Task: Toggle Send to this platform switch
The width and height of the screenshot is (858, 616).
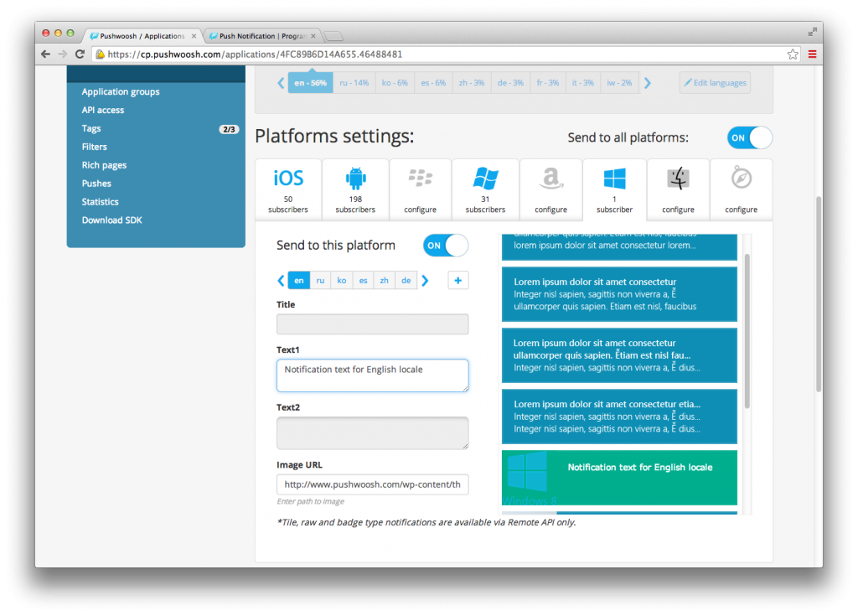Action: coord(446,246)
